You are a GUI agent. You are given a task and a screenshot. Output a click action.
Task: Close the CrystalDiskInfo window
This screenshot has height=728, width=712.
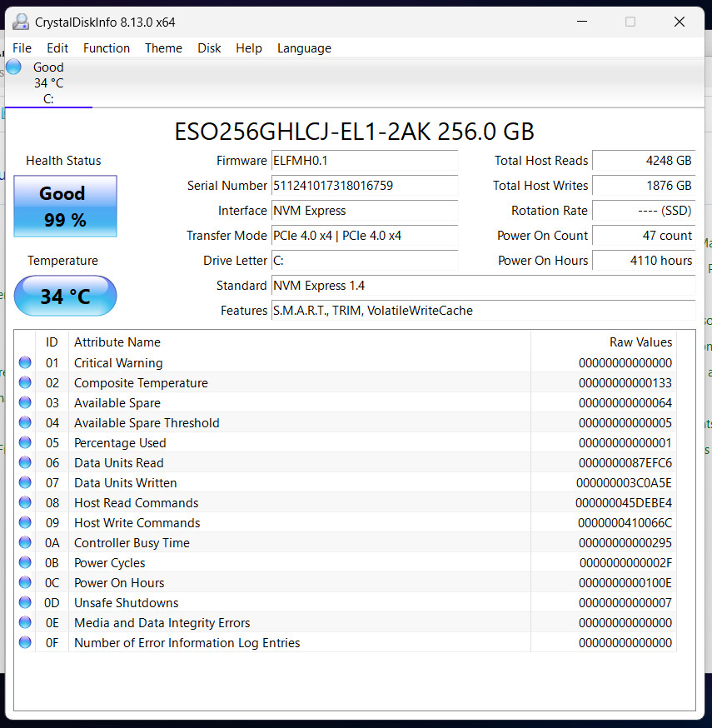click(x=680, y=22)
